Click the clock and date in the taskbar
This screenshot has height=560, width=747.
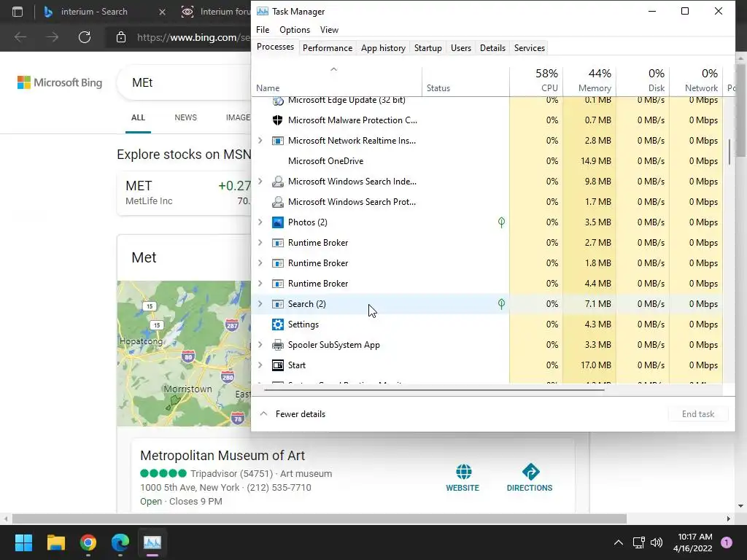692,542
